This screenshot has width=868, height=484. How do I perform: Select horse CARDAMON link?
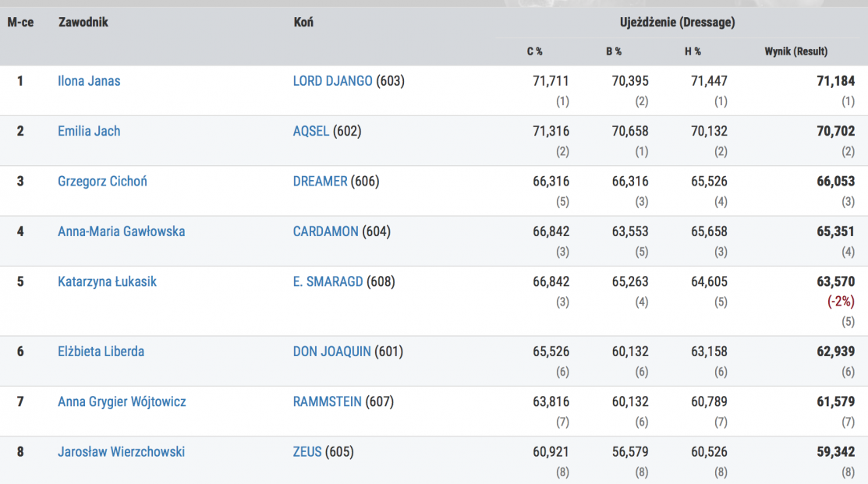tap(325, 231)
